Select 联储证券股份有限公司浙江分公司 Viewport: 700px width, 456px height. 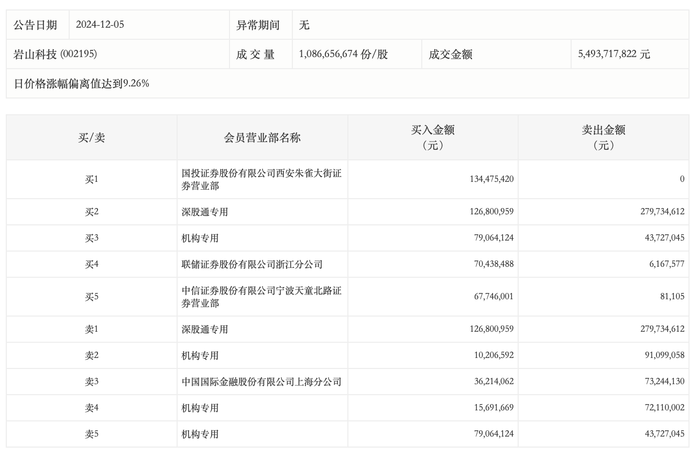point(252,264)
